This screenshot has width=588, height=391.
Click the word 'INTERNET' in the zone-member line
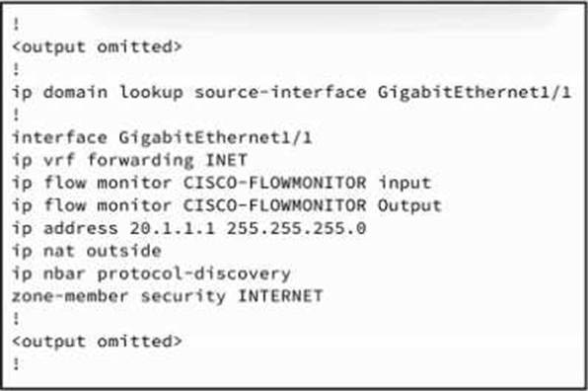coord(280,296)
